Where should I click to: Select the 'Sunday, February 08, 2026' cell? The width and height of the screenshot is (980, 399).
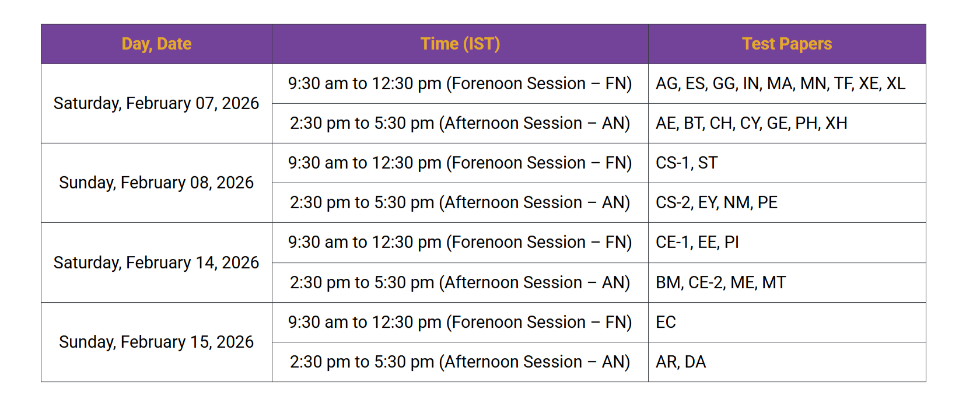(156, 183)
